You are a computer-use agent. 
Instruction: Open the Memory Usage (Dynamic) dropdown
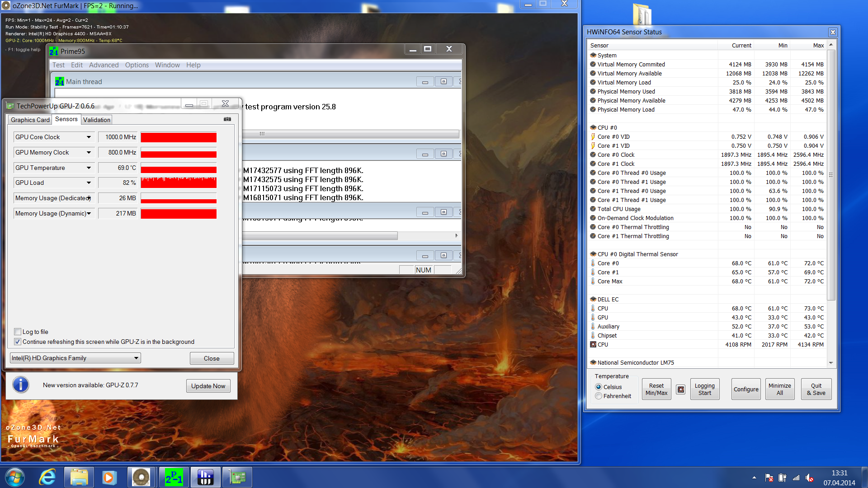click(89, 213)
